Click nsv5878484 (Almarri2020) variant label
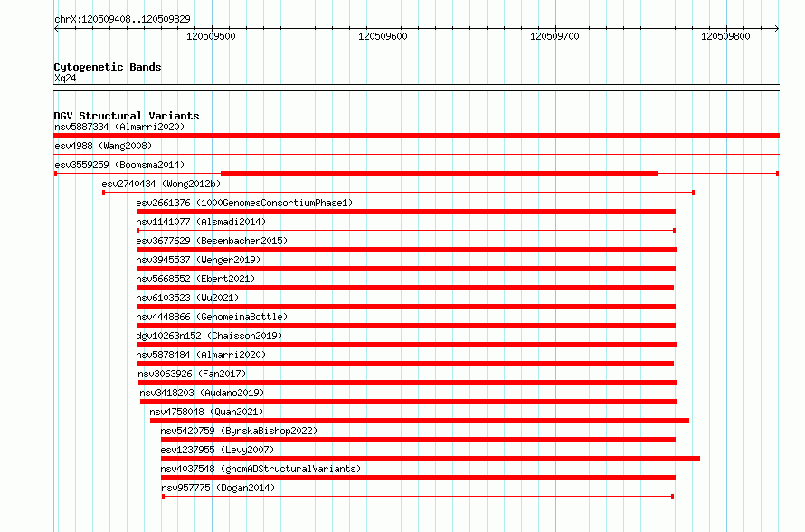 (x=201, y=355)
